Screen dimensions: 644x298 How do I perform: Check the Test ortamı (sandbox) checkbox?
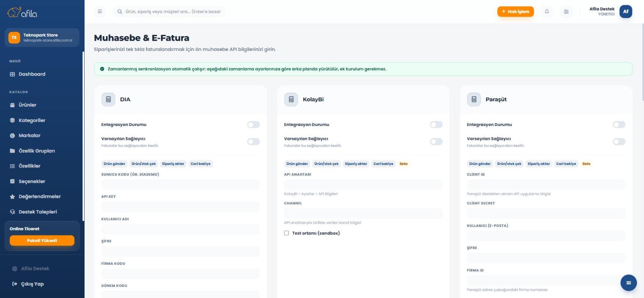coord(287,233)
